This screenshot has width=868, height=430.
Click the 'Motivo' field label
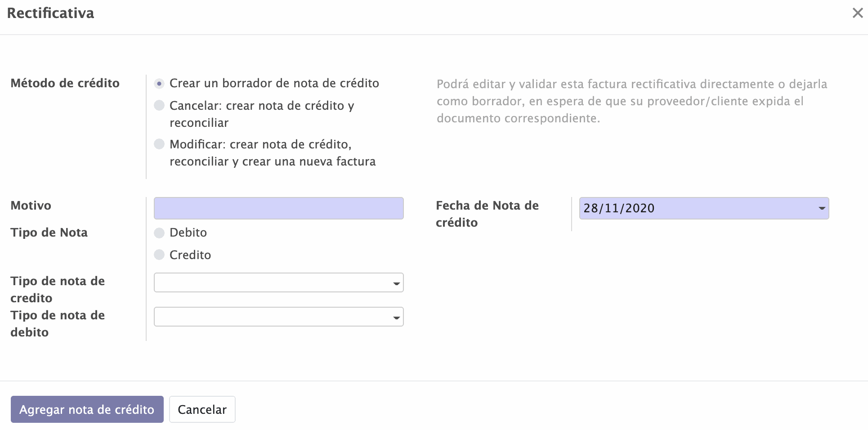pos(31,206)
